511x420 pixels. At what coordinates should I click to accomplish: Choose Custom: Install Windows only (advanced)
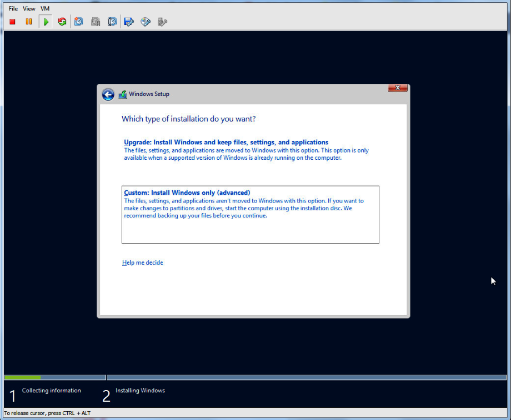[187, 193]
